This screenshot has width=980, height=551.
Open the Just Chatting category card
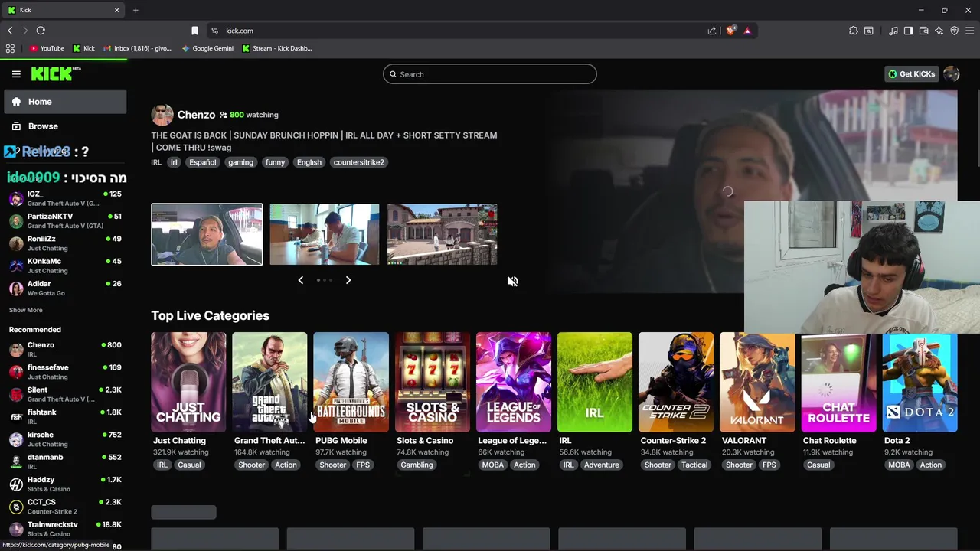(x=188, y=382)
